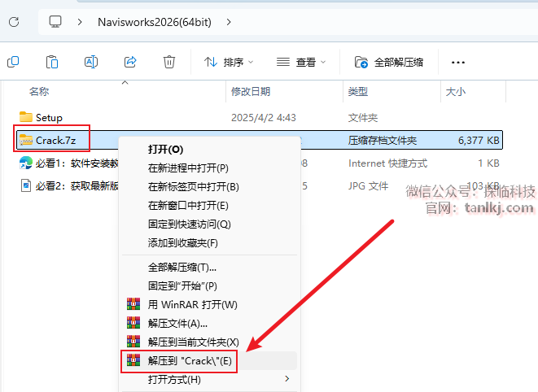Sort by the 名称 column header
Screen dimensions: 538x392
click(x=39, y=92)
